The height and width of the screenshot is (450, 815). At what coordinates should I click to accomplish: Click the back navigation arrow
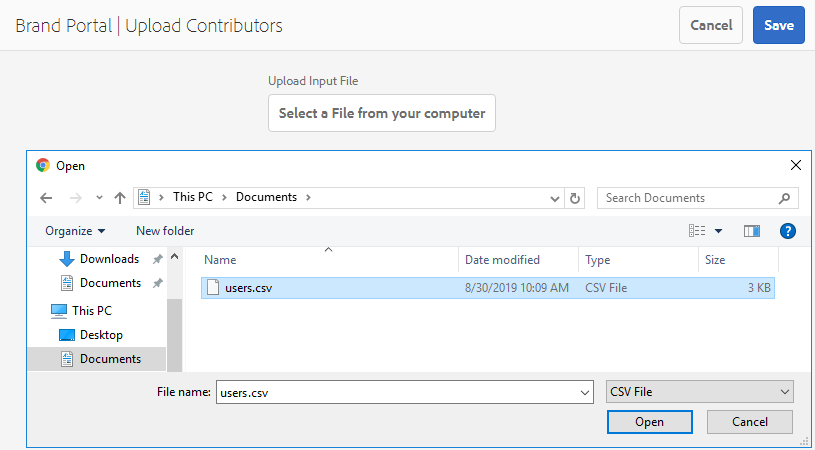pyautogui.click(x=46, y=198)
